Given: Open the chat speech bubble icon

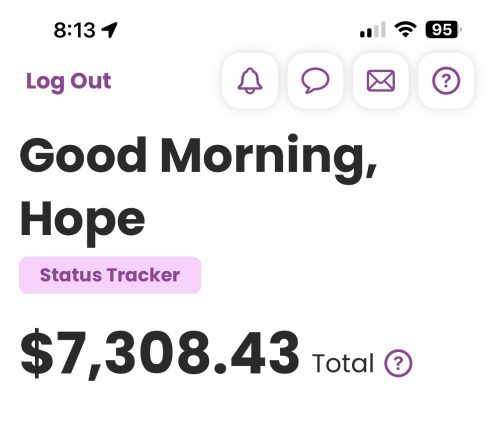Looking at the screenshot, I should 315,81.
